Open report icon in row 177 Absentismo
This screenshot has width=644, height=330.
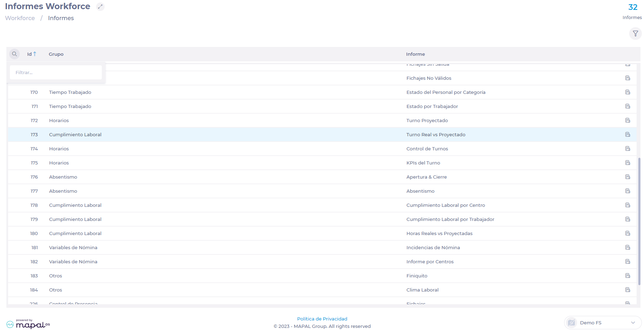pos(628,191)
